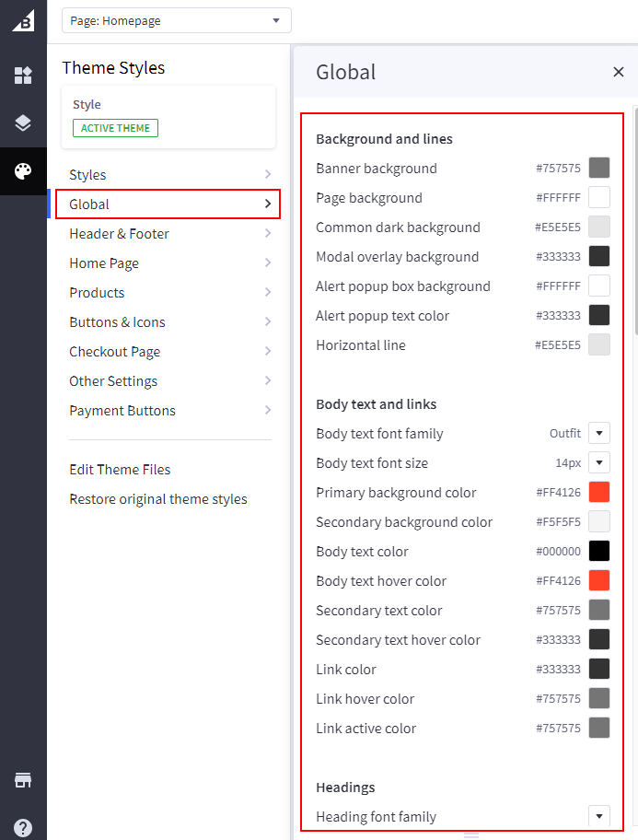The height and width of the screenshot is (840, 638).
Task: Open the help question mark icon
Action: [23, 827]
